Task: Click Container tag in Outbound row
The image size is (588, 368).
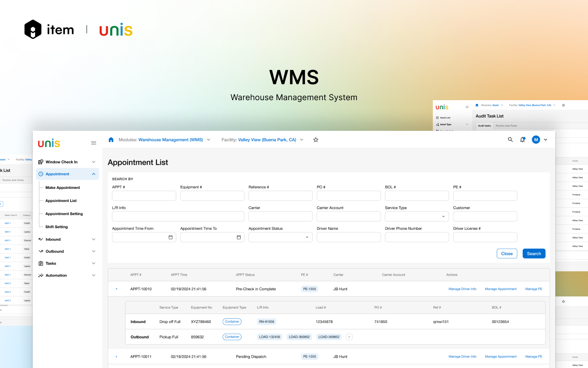Action: pyautogui.click(x=232, y=337)
